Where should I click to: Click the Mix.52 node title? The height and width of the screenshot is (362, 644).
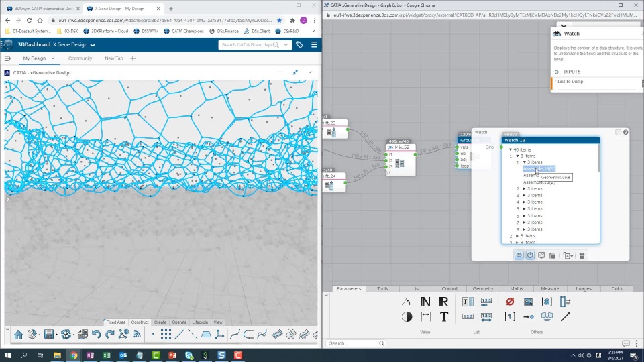click(401, 147)
